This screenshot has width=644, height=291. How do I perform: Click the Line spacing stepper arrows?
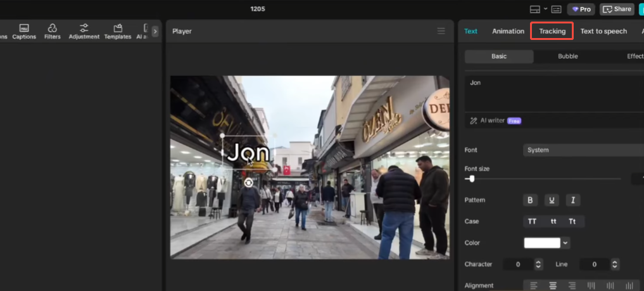615,264
